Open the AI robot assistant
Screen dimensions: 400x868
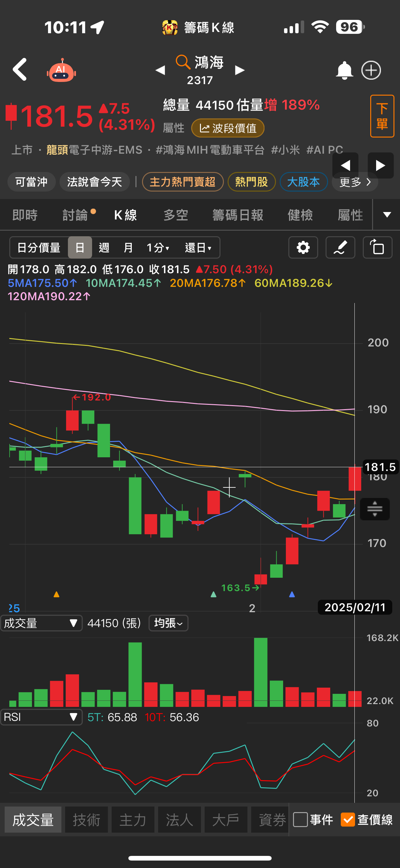pyautogui.click(x=61, y=70)
